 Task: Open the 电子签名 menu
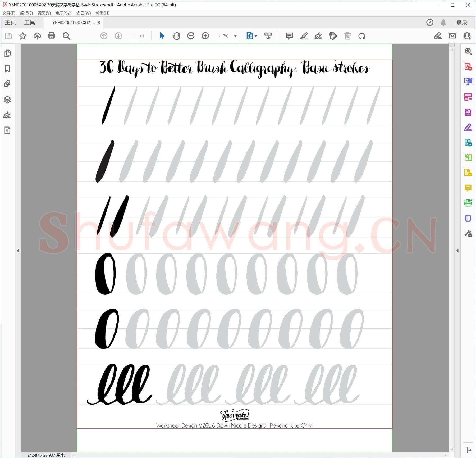63,13
